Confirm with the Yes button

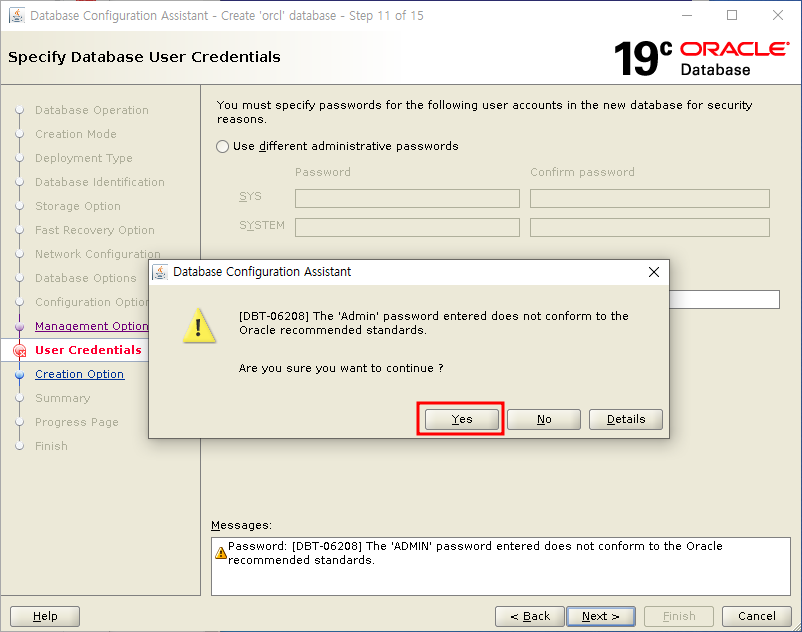tap(461, 419)
